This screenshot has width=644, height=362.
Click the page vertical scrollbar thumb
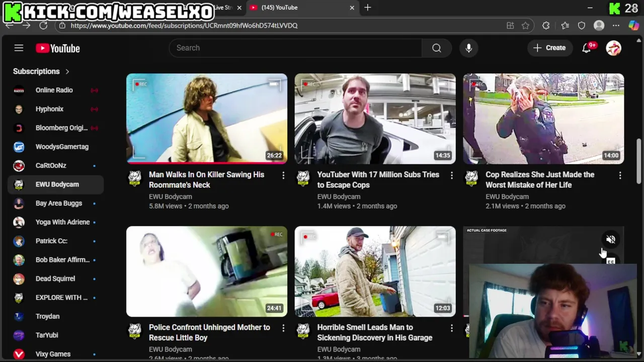click(639, 161)
